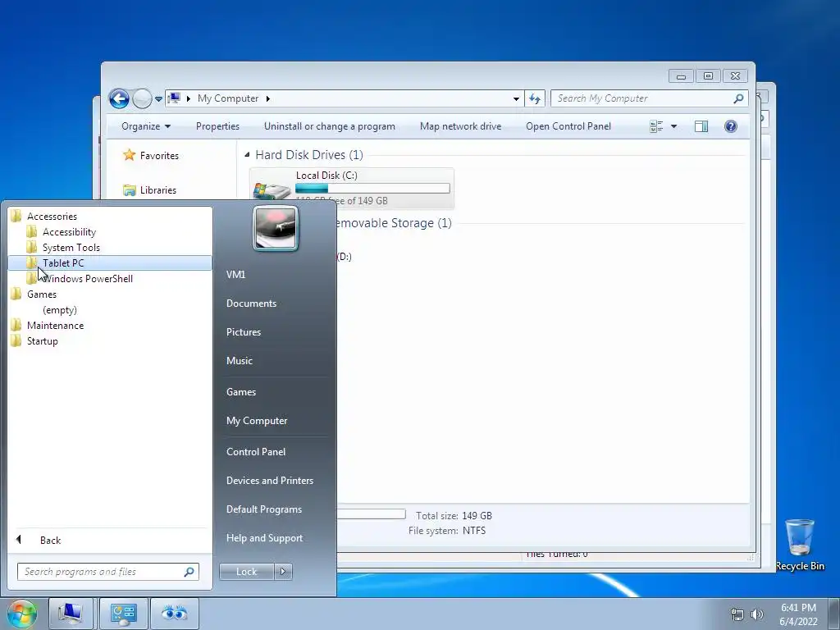Open recent pages dropdown arrow
The height and width of the screenshot is (630, 840).
tap(158, 99)
